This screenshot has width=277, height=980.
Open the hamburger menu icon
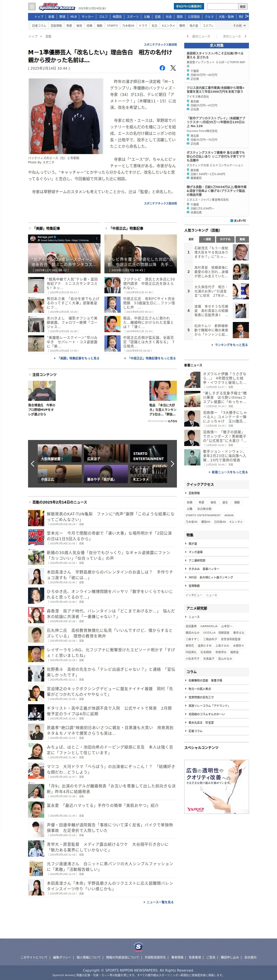point(32,6)
